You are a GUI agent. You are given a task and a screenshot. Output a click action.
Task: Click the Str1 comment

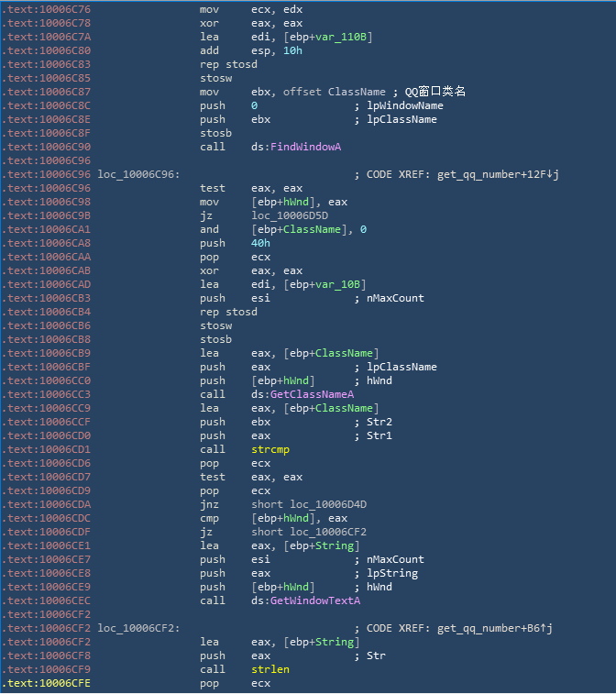(x=379, y=435)
